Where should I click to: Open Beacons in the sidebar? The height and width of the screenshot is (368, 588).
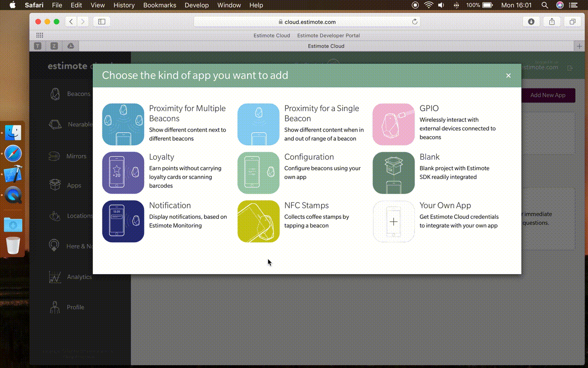(70, 94)
